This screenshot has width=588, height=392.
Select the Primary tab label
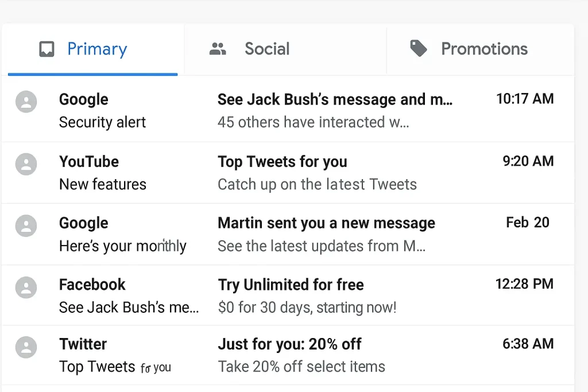pos(97,49)
